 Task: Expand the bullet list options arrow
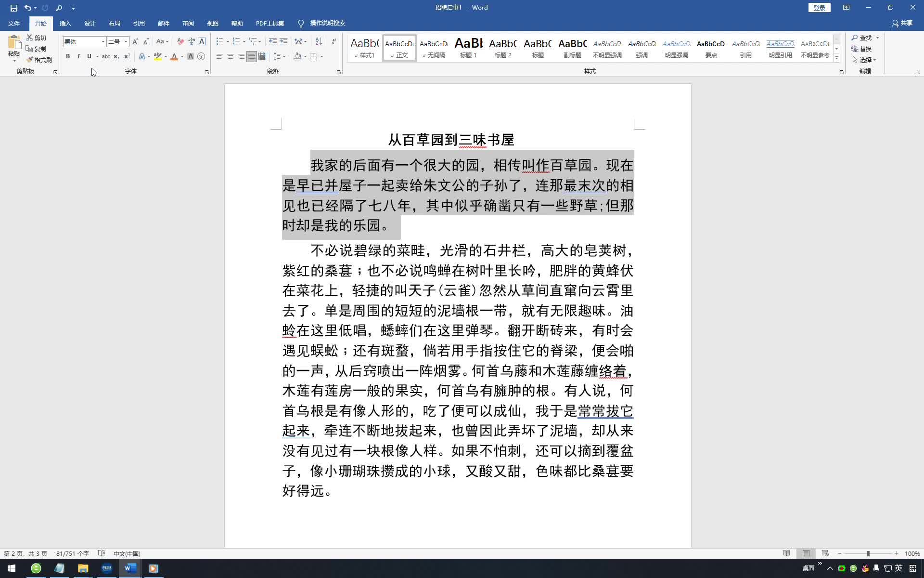tap(228, 41)
